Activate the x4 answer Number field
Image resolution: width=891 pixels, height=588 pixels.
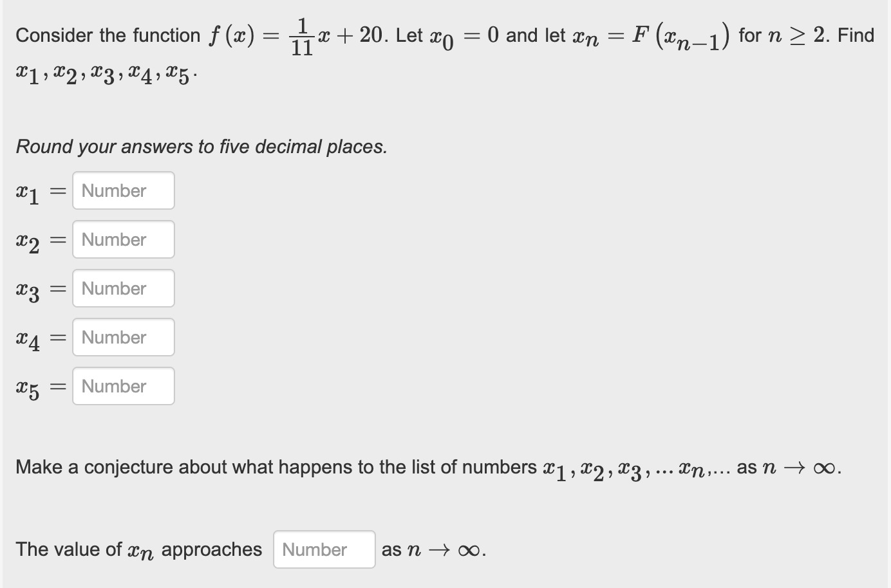coord(124,337)
